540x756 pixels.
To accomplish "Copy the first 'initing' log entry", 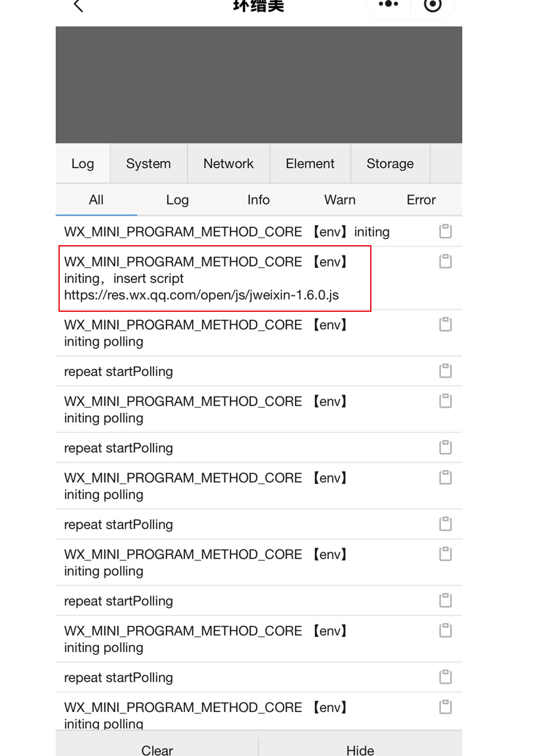I will tap(446, 231).
